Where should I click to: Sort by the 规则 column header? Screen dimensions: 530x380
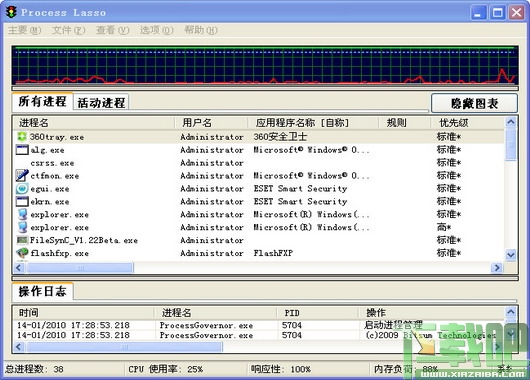pyautogui.click(x=404, y=123)
